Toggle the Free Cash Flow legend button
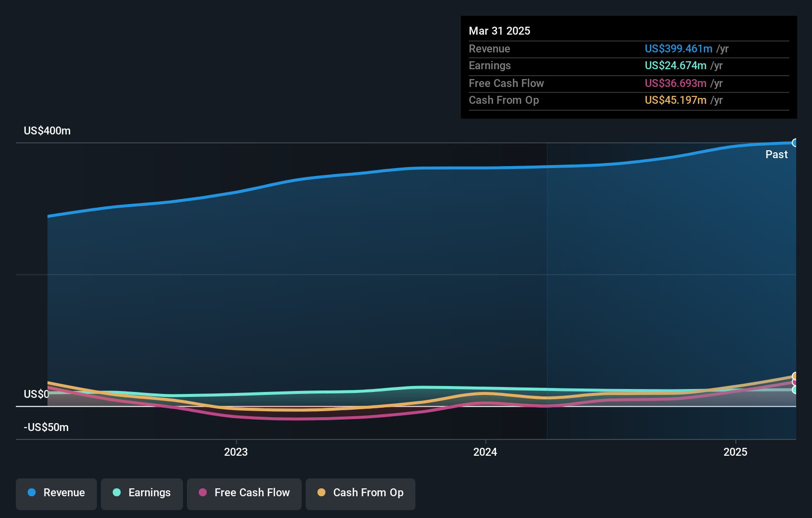The height and width of the screenshot is (518, 812). click(244, 494)
